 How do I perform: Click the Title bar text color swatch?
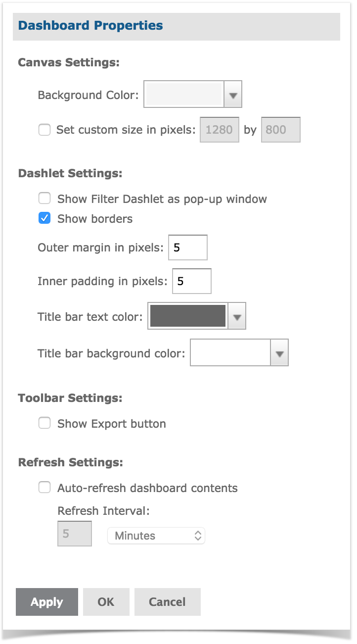188,316
